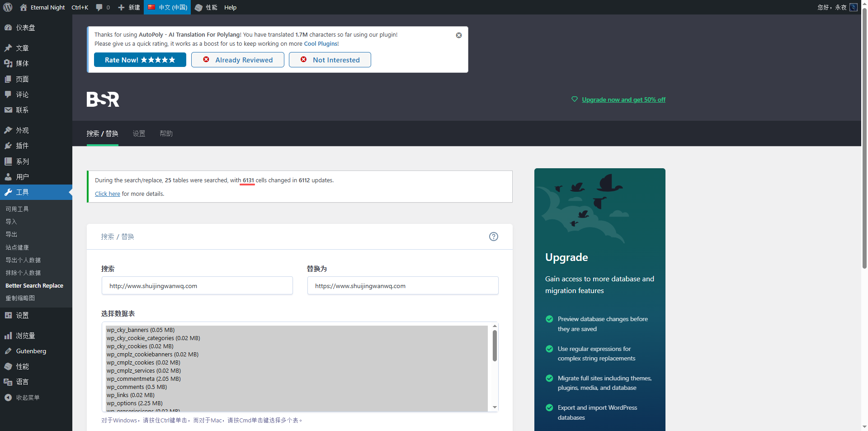Image resolution: width=868 pixels, height=431 pixels.
Task: Click the Not Interested button
Action: click(x=330, y=60)
